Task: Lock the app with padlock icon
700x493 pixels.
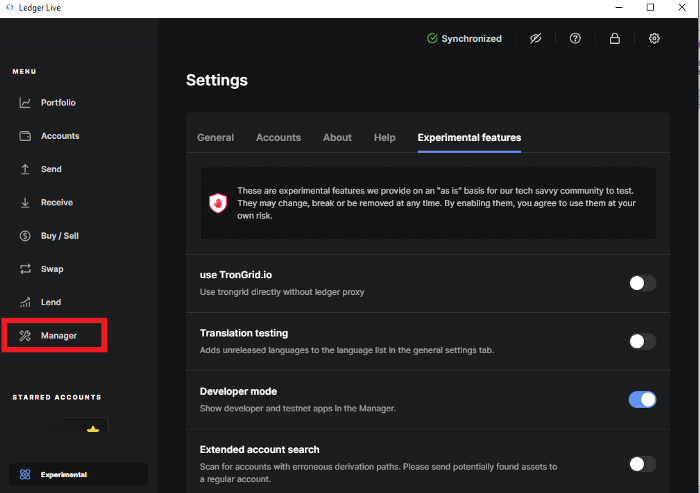Action: [x=615, y=38]
